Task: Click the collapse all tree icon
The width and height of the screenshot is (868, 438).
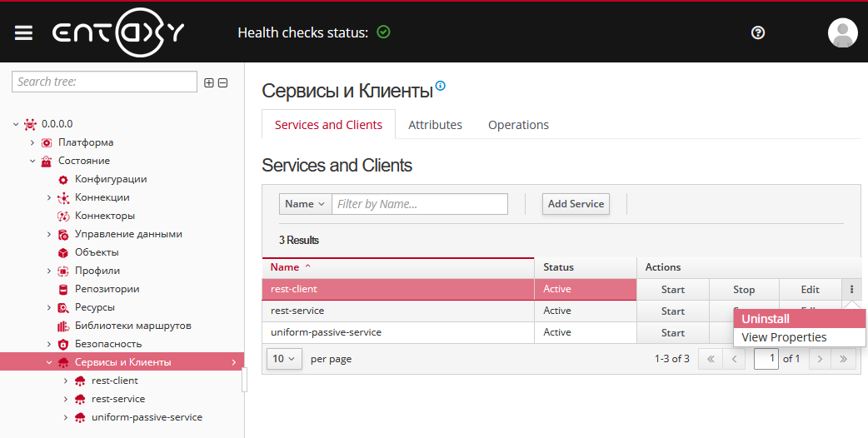Action: coord(223,82)
